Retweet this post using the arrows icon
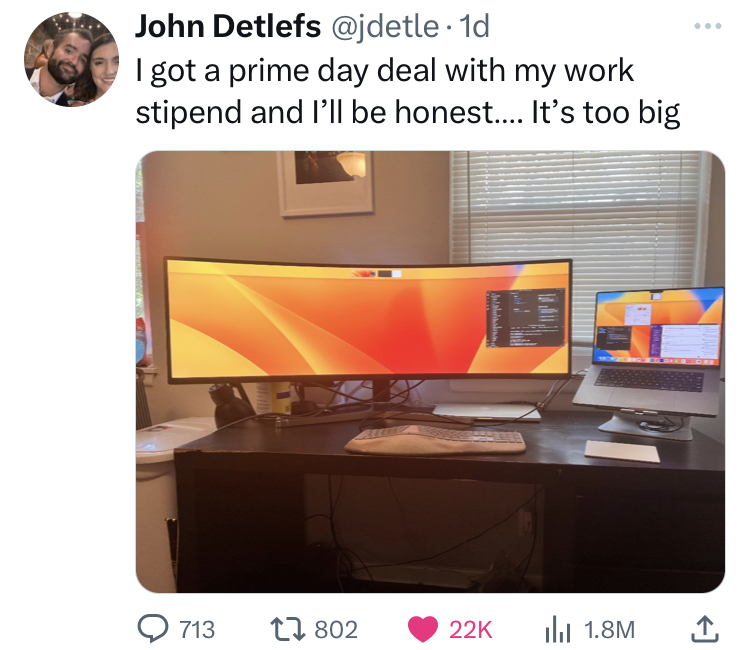 287,629
